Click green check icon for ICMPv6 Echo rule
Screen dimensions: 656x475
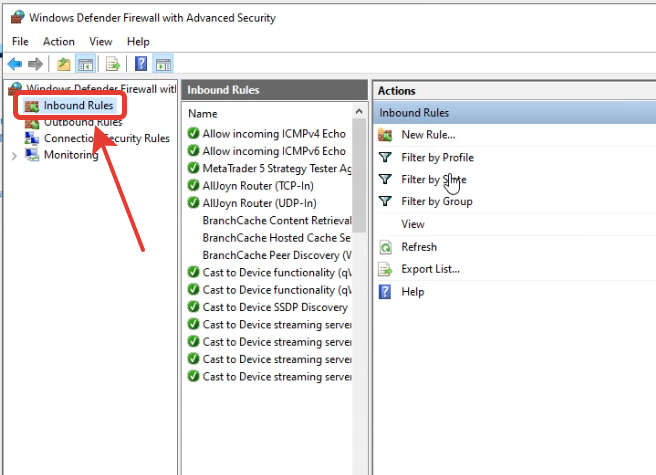[x=193, y=151]
